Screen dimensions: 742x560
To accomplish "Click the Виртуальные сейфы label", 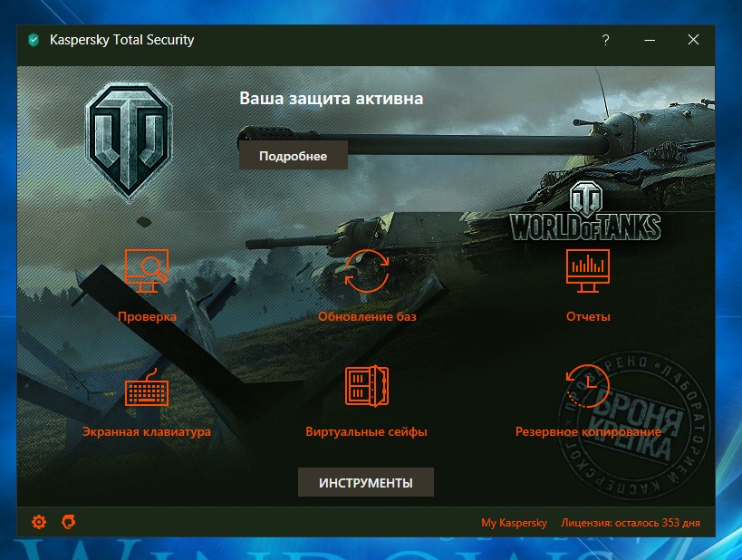I will coord(366,431).
